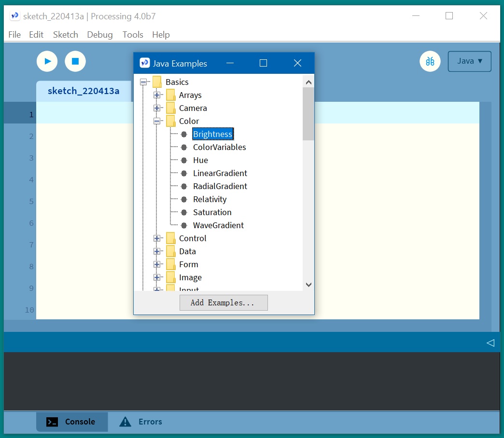The width and height of the screenshot is (504, 438).
Task: Collapse the Basics tree folder
Action: tap(143, 82)
